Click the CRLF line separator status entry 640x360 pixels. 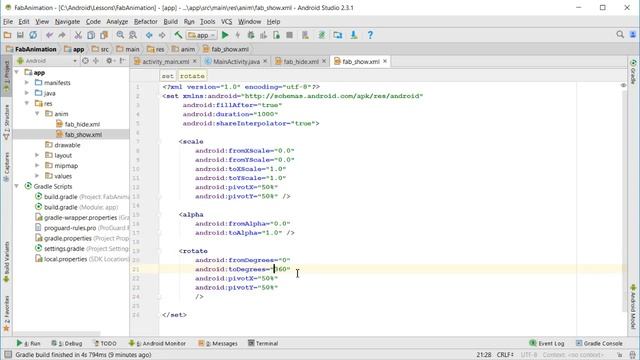pyautogui.click(x=505, y=355)
